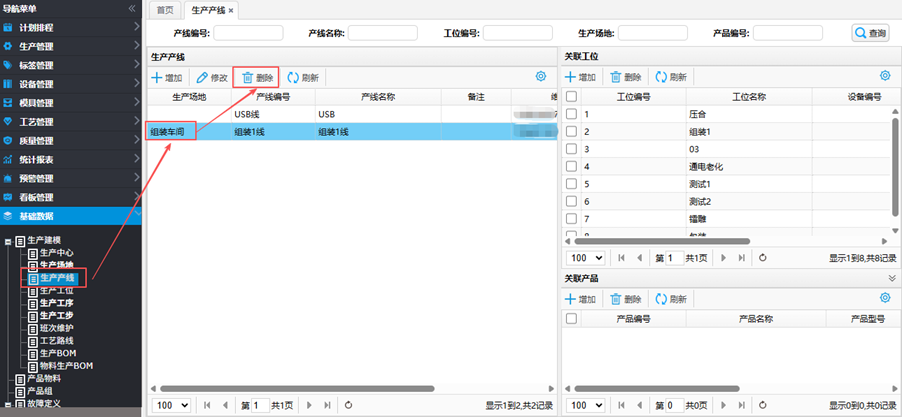Delete selected production line with 删除

pos(257,78)
